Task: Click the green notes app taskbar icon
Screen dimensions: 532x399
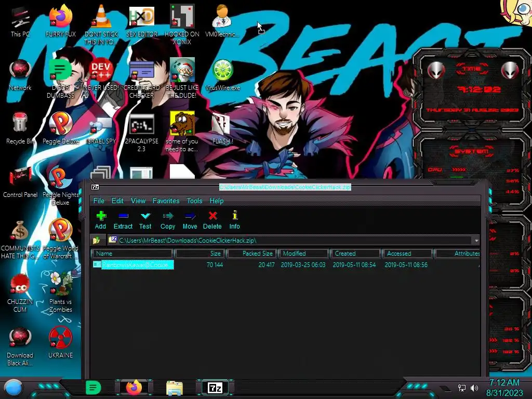Action: 94,388
